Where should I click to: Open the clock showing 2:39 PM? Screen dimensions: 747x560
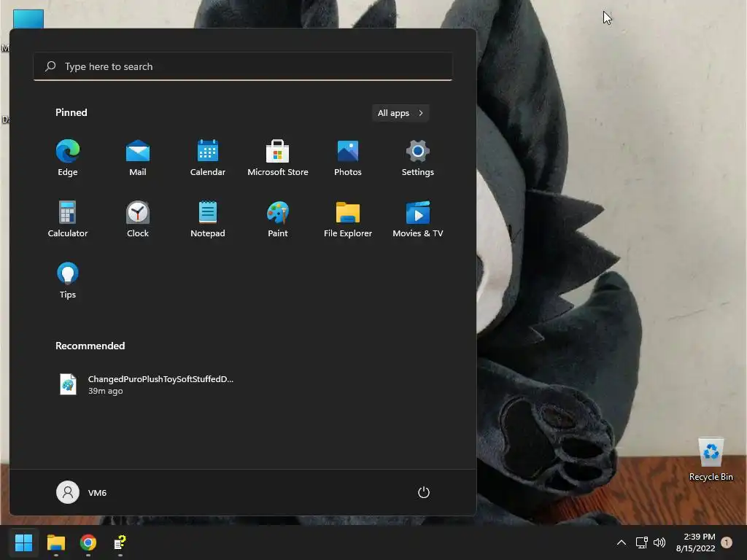695,542
